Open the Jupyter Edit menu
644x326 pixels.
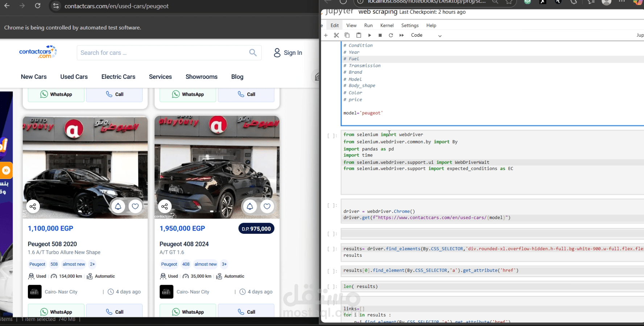pos(335,25)
